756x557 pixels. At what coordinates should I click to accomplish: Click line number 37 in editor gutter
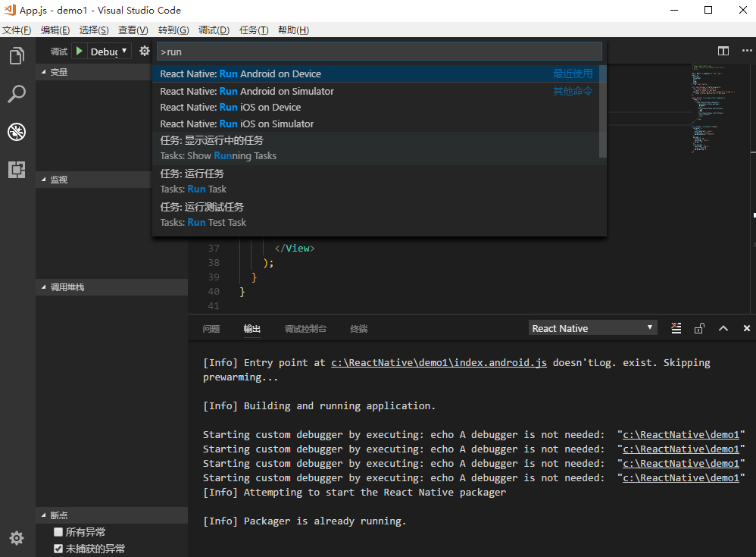tap(214, 249)
